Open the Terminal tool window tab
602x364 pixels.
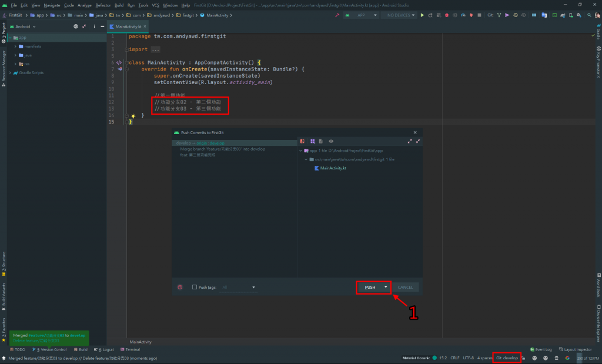pyautogui.click(x=130, y=350)
